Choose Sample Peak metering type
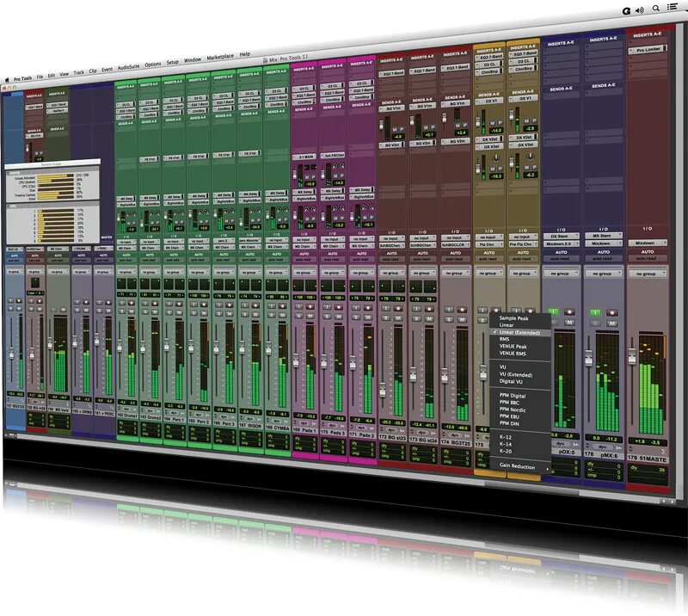This screenshot has width=688, height=616. [513, 318]
